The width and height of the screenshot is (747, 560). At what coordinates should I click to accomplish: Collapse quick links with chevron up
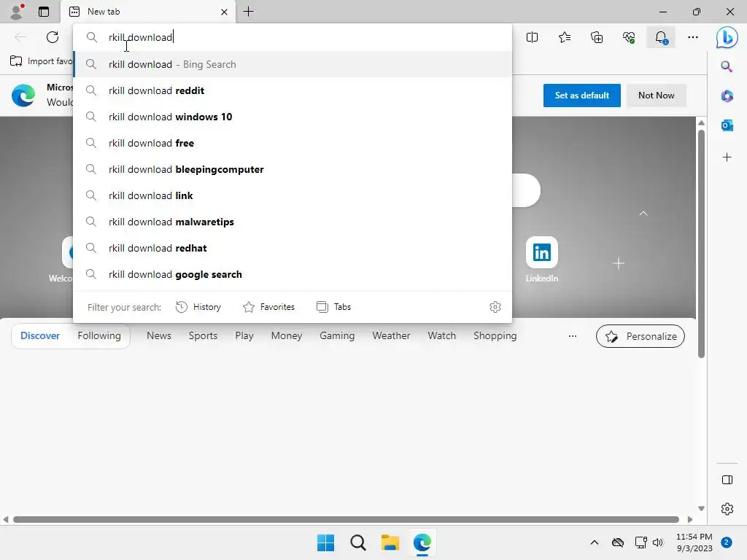click(x=643, y=214)
